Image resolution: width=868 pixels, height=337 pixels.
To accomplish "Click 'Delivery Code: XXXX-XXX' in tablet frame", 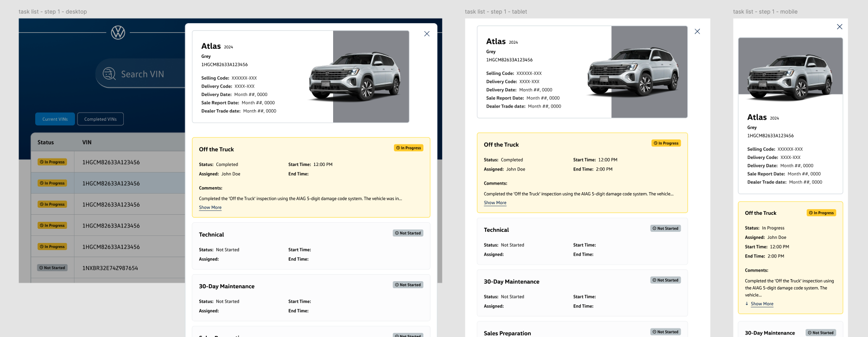I will (513, 81).
